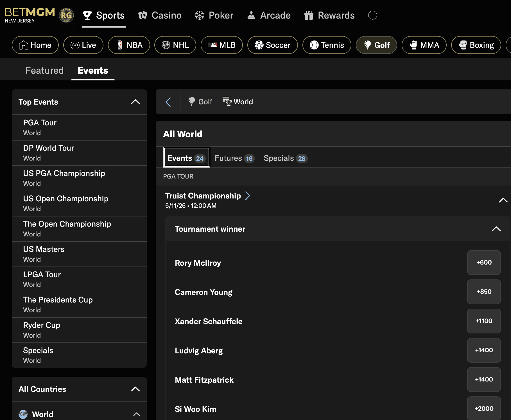Click the World breadcrumb label
Image resolution: width=511 pixels, height=420 pixels.
tap(243, 102)
